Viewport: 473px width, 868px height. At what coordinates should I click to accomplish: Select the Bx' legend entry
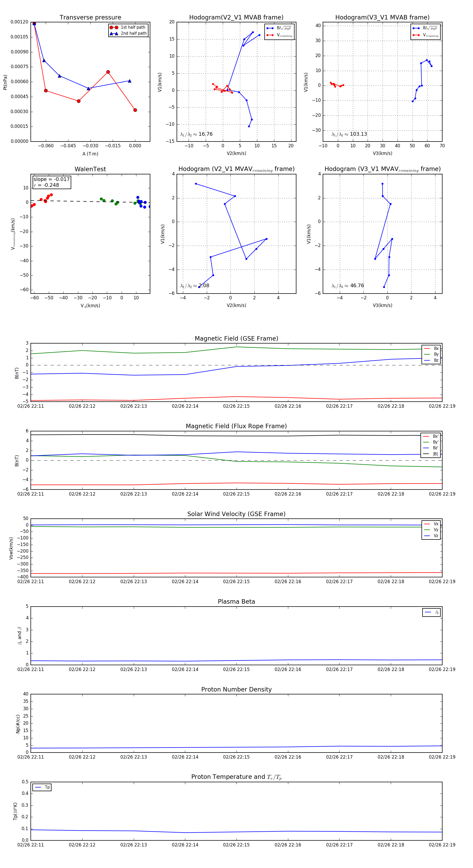click(431, 436)
